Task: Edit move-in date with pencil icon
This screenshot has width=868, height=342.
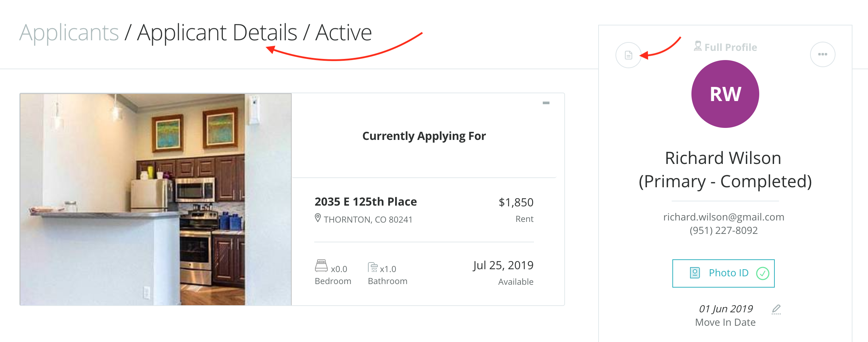Action: point(776,309)
